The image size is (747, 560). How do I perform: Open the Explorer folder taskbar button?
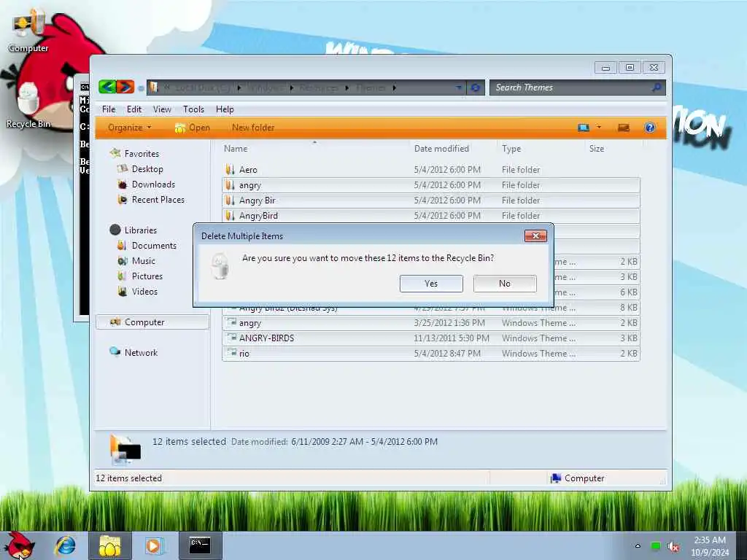click(x=109, y=545)
